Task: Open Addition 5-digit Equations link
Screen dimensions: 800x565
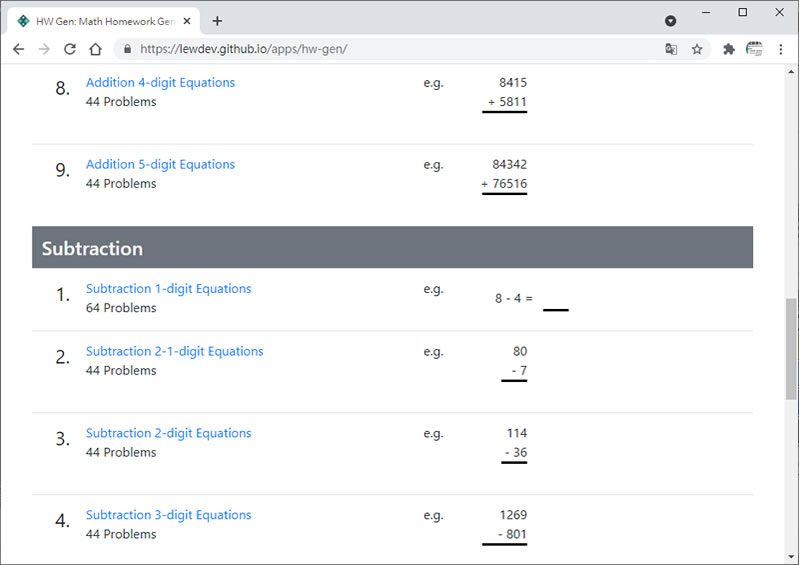Action: (x=160, y=165)
